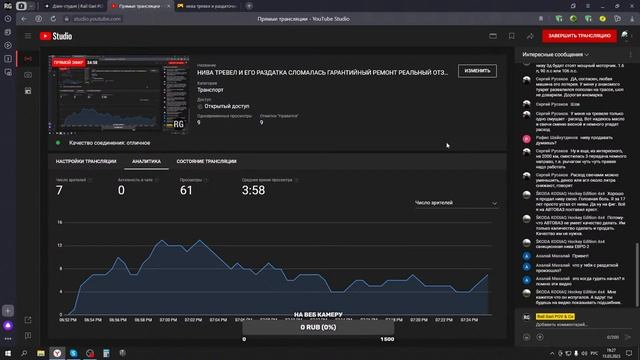This screenshot has height=360, width=640.
Task: Switch to the 'Настройки трансляции' tab
Action: pos(86,162)
